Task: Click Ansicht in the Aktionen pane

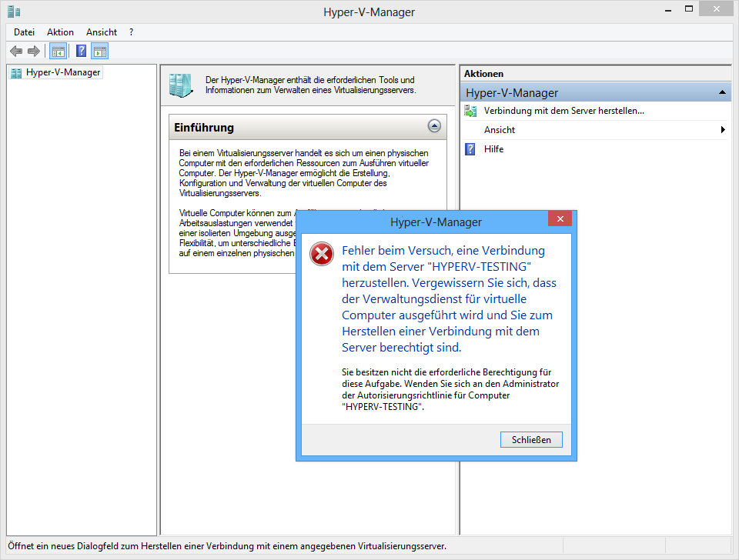Action: click(499, 130)
